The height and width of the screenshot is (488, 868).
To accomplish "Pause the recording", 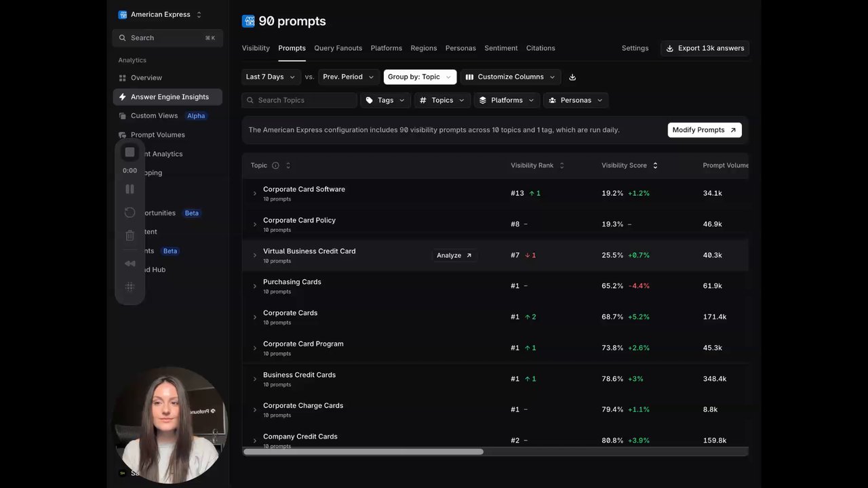I will point(130,189).
